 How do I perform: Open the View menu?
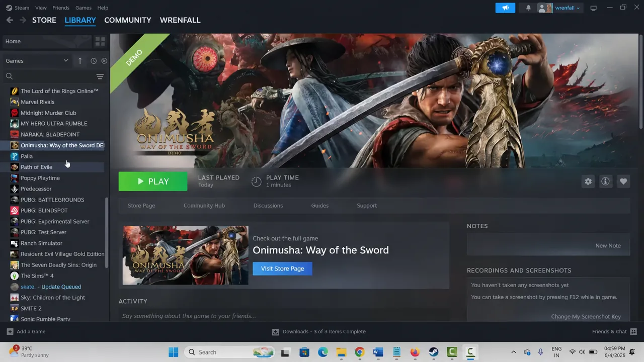(x=41, y=8)
